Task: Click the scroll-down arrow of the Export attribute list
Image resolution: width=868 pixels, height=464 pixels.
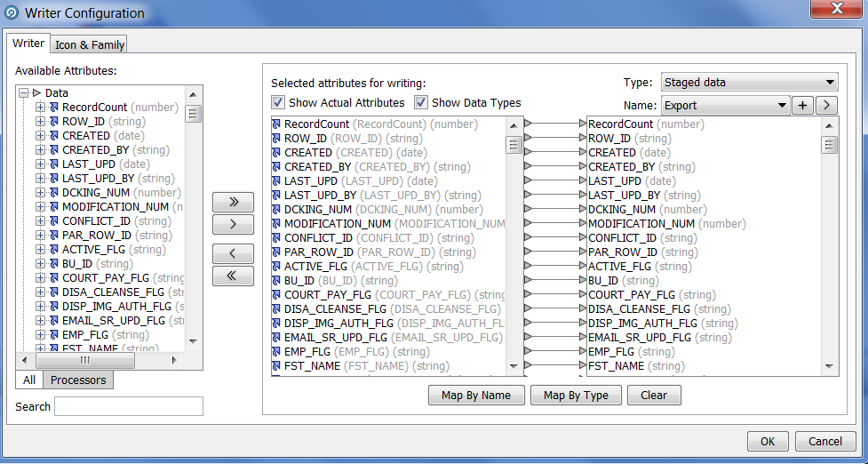Action: [829, 366]
